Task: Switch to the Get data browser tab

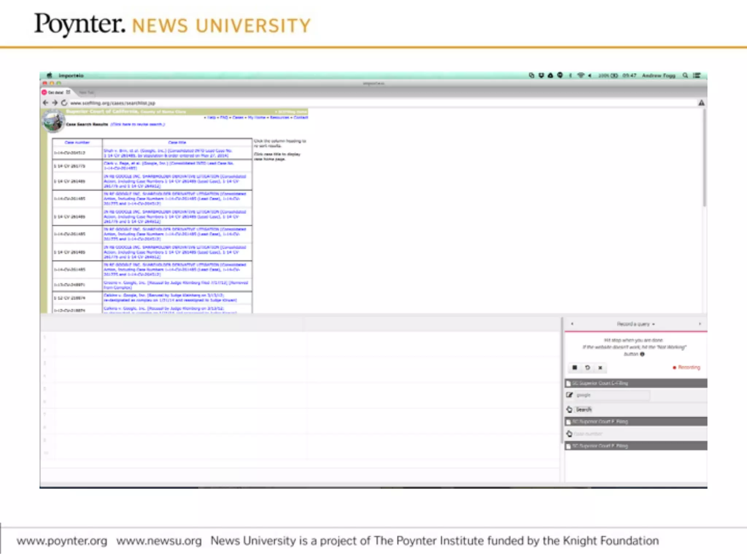Action: pos(56,92)
